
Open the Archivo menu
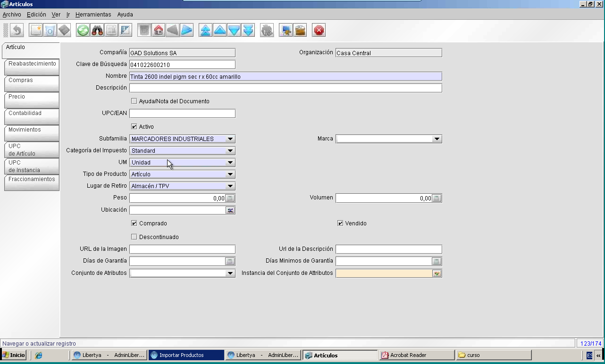pyautogui.click(x=12, y=15)
